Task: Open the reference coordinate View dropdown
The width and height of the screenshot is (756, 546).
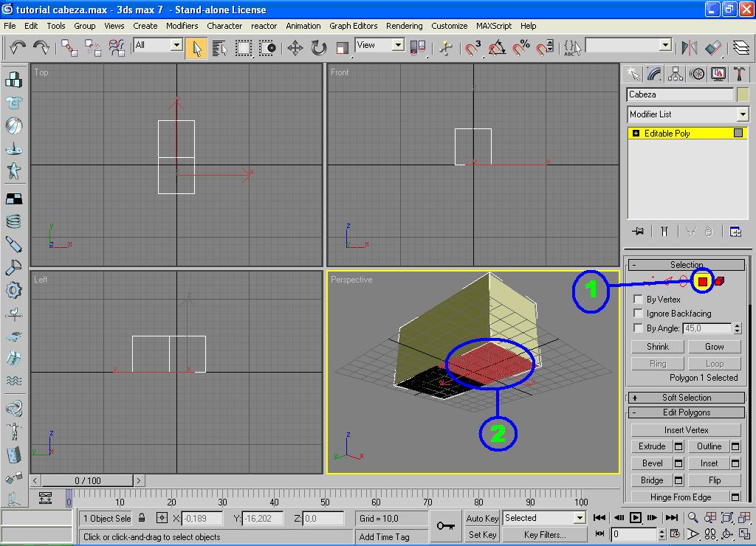Action: [x=398, y=45]
